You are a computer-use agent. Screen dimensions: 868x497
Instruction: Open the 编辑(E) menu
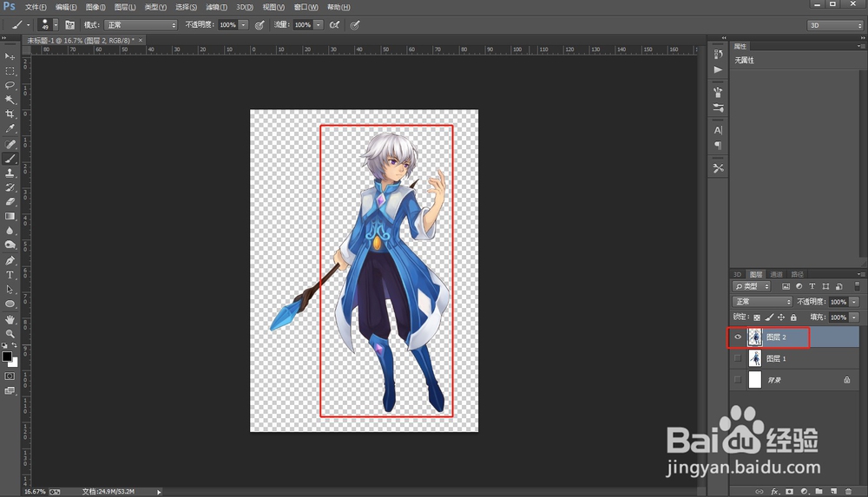66,7
